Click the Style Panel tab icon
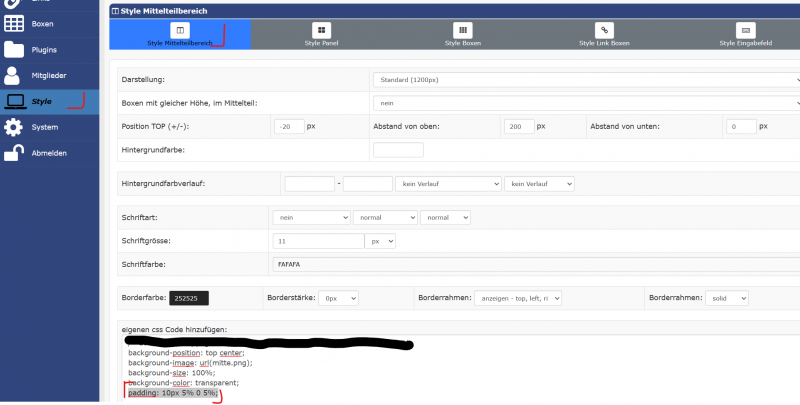The height and width of the screenshot is (405, 800). (321, 31)
